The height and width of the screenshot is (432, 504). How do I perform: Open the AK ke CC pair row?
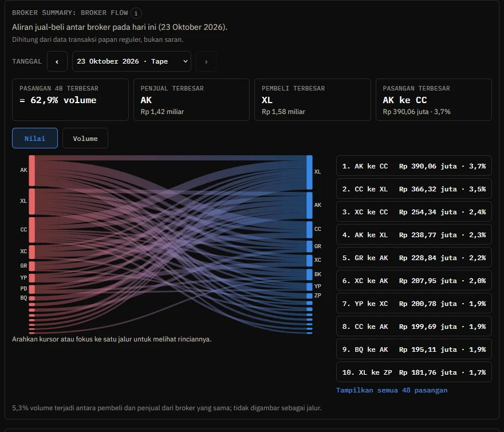tap(414, 166)
